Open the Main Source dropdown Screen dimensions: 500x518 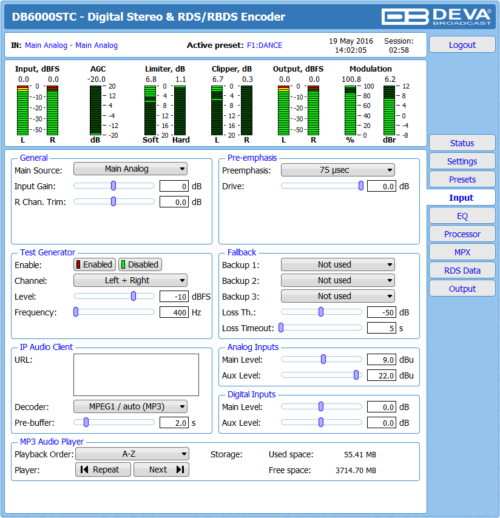click(130, 169)
